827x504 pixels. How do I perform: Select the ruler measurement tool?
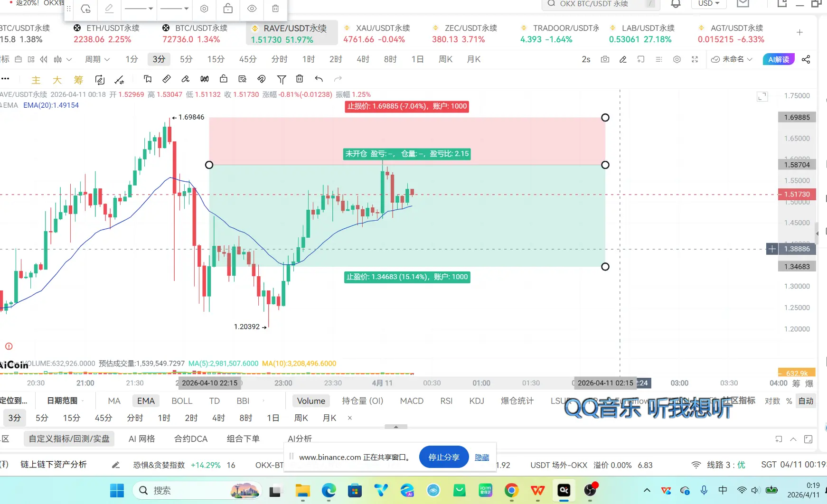(167, 79)
